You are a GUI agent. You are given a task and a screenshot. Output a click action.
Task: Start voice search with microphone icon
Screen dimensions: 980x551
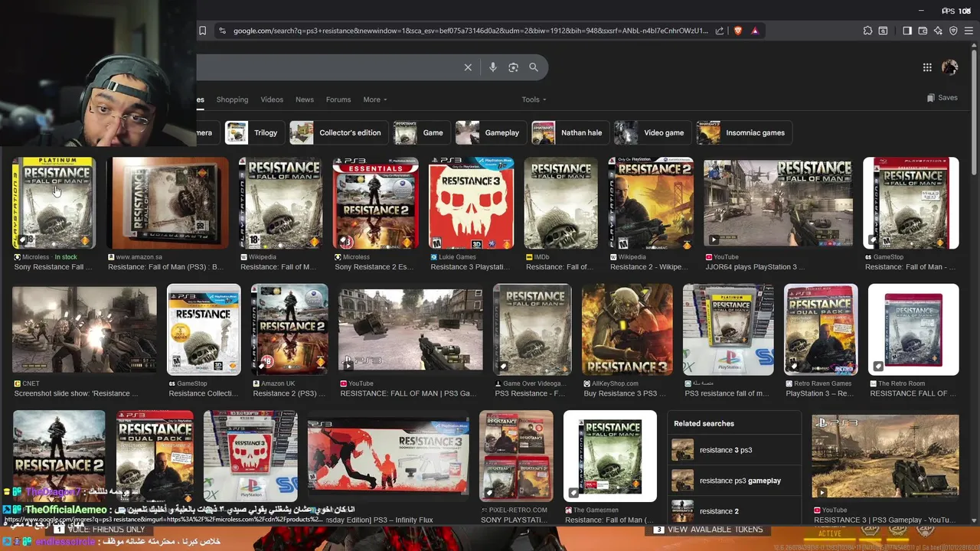click(x=493, y=67)
